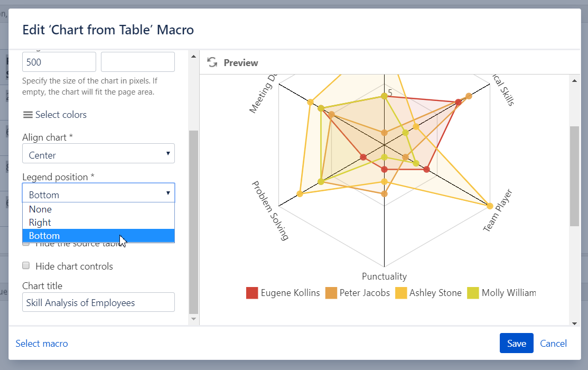
Task: Choose None in legend position list
Action: click(x=98, y=209)
